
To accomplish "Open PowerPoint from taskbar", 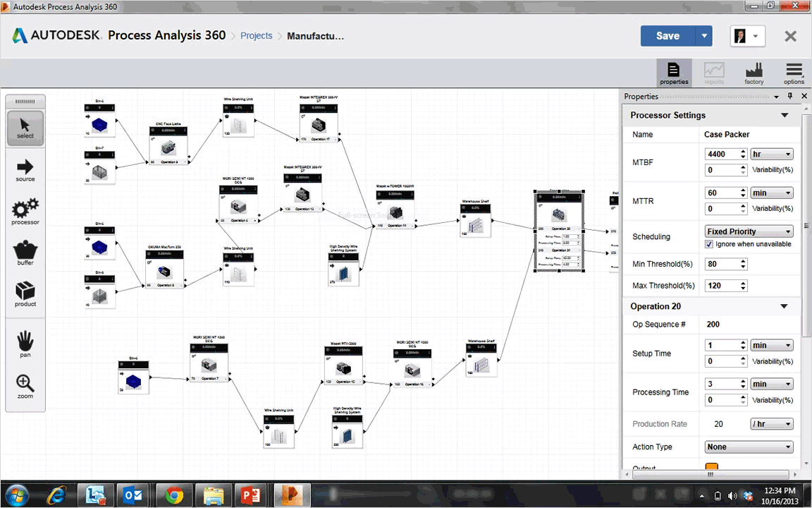I will tap(251, 495).
